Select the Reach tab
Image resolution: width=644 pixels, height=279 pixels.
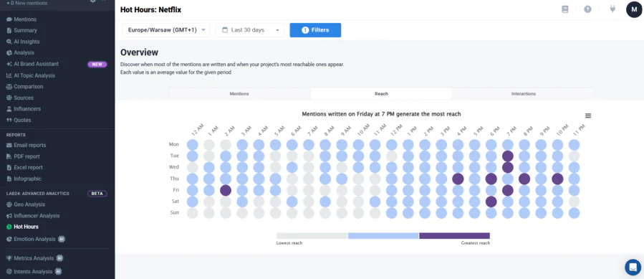point(381,94)
